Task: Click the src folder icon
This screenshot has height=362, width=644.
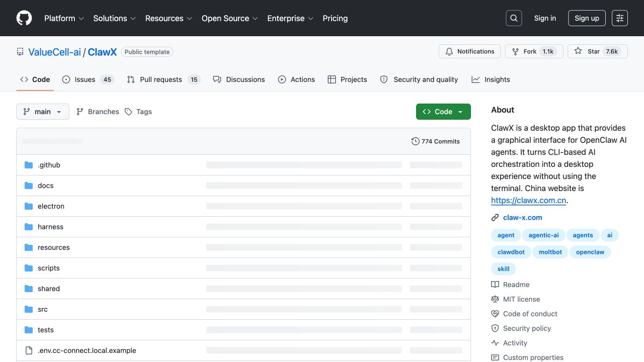Action: tap(29, 309)
